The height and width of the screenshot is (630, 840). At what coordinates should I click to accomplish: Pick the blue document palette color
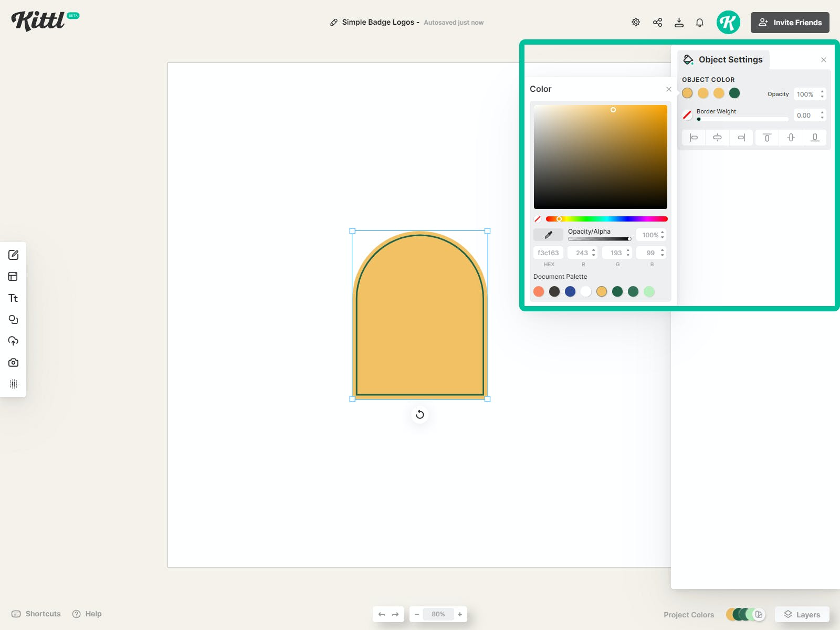pyautogui.click(x=570, y=291)
